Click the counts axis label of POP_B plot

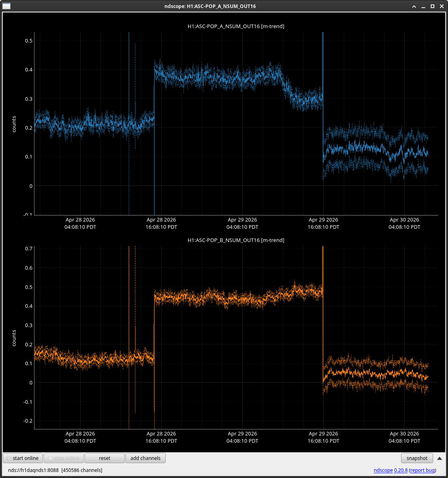coord(14,338)
